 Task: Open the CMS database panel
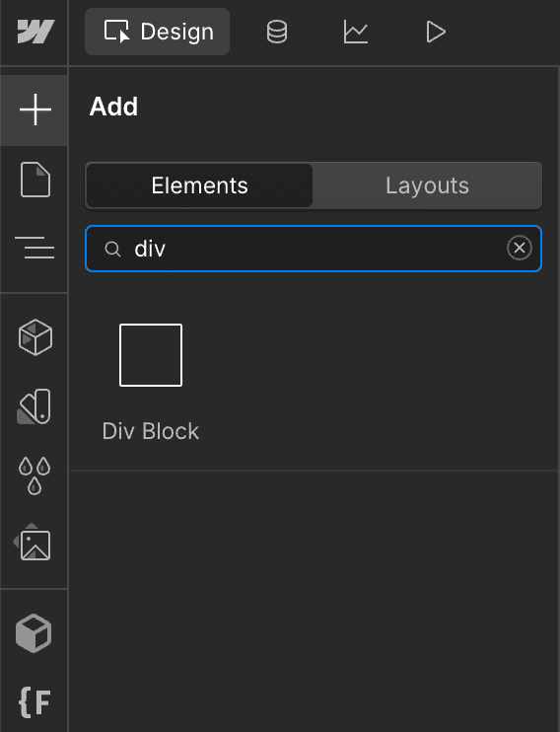277,32
